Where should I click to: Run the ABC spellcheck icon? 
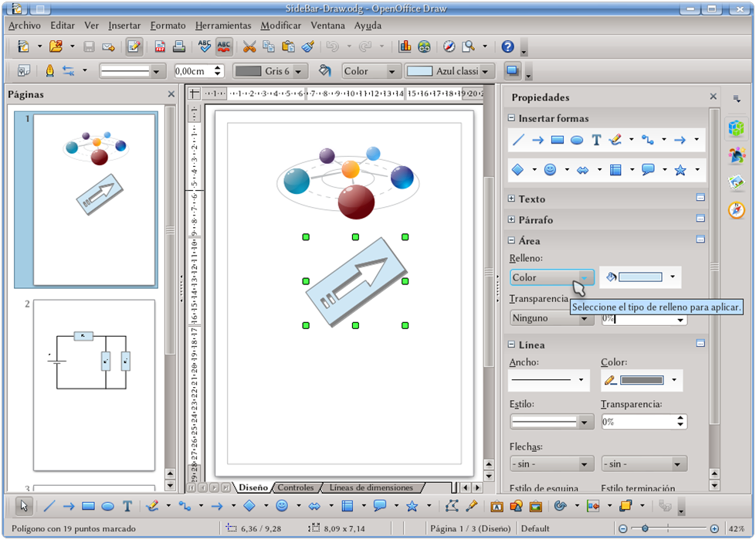click(x=205, y=46)
